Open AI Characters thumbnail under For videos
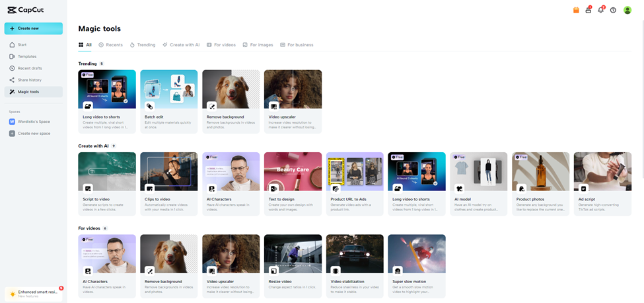 107,253
